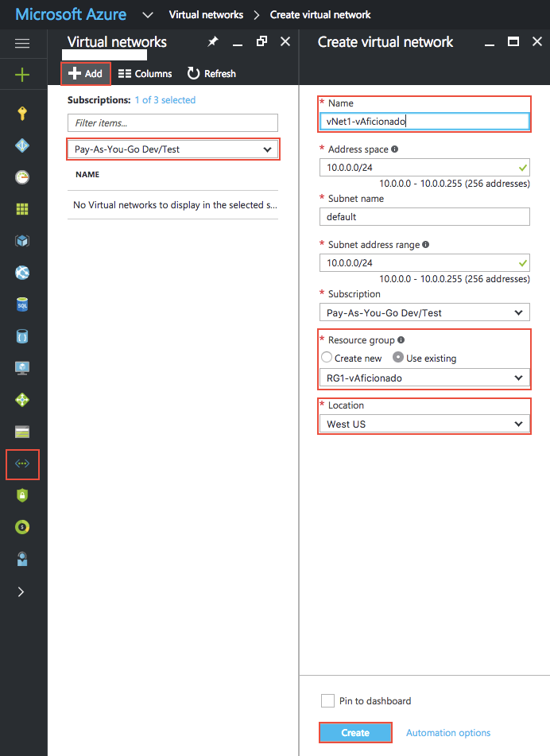Open the Automation options link
The image size is (550, 756).
(448, 733)
